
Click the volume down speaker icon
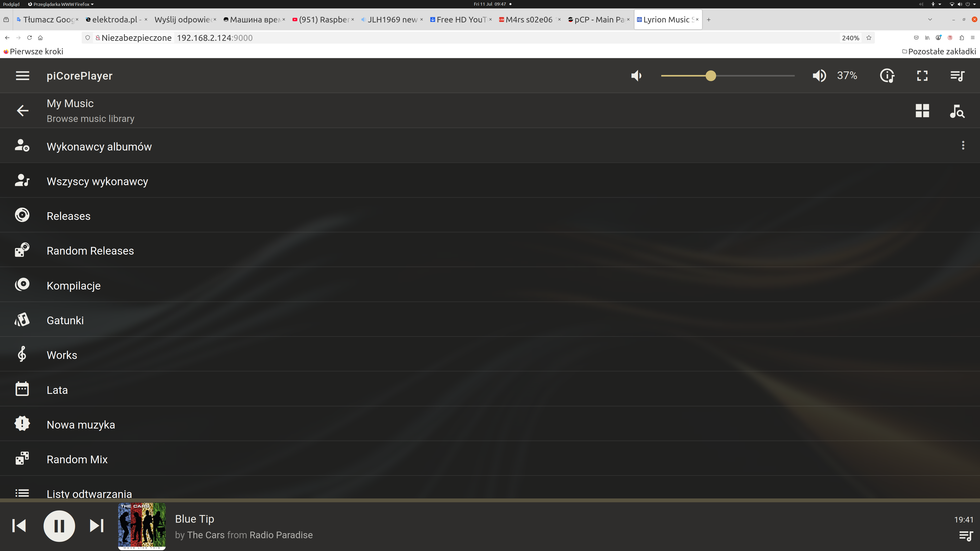(636, 76)
